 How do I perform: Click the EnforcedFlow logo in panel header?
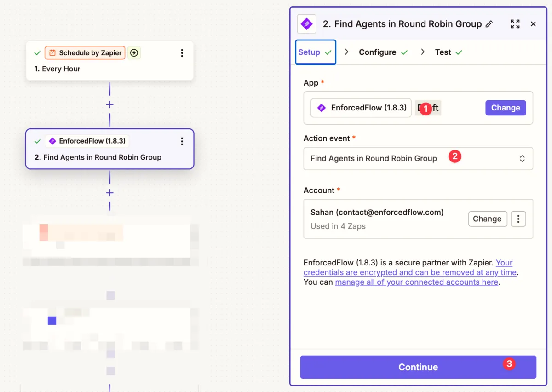[306, 24]
